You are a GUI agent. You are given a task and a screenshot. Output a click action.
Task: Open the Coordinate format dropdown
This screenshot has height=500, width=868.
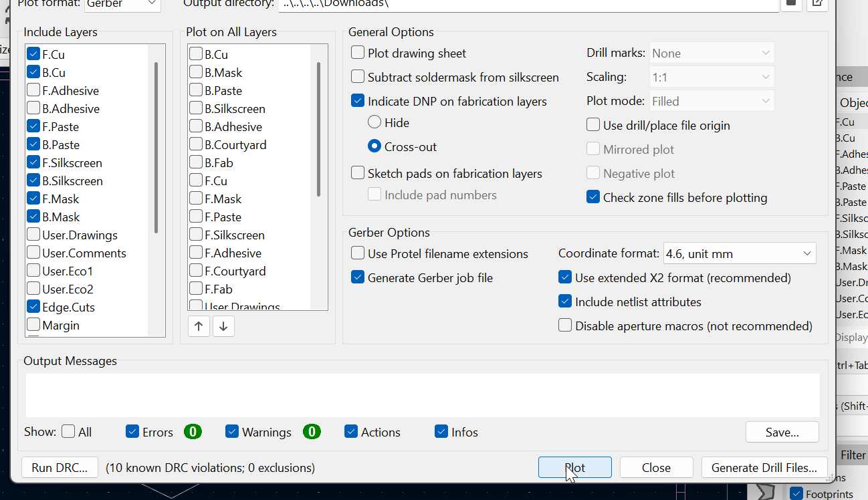tap(740, 253)
